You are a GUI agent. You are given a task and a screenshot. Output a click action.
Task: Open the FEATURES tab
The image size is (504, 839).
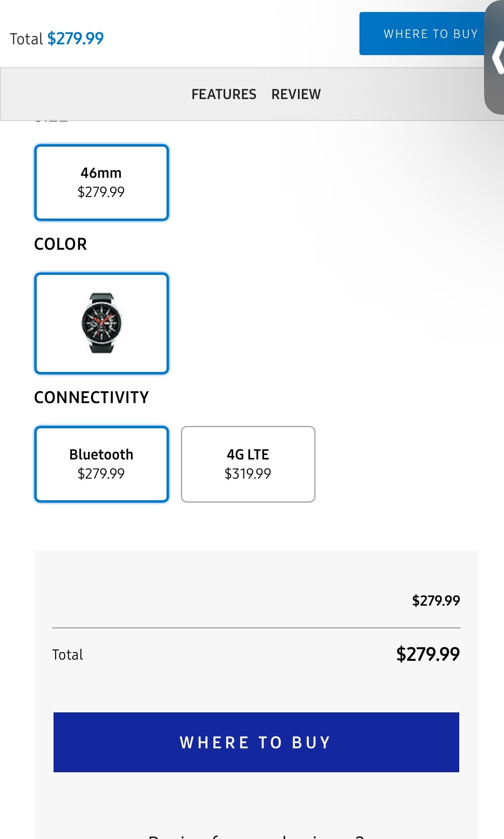point(224,94)
